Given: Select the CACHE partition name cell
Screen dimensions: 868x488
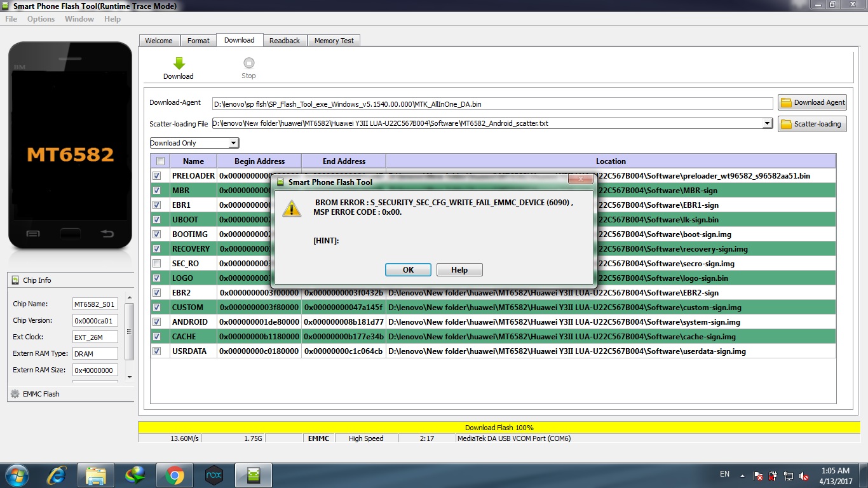Looking at the screenshot, I should 193,337.
